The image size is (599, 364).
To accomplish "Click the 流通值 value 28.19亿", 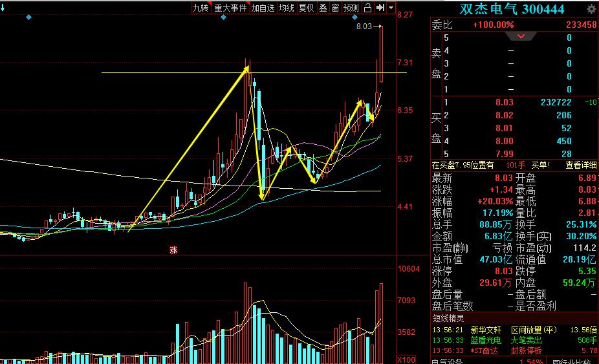I will point(579,260).
